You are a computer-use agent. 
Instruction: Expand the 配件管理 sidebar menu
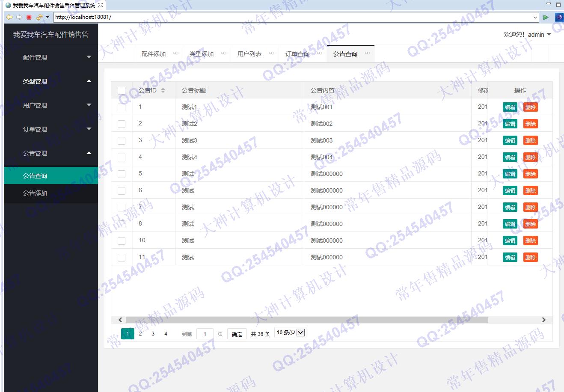click(x=51, y=57)
